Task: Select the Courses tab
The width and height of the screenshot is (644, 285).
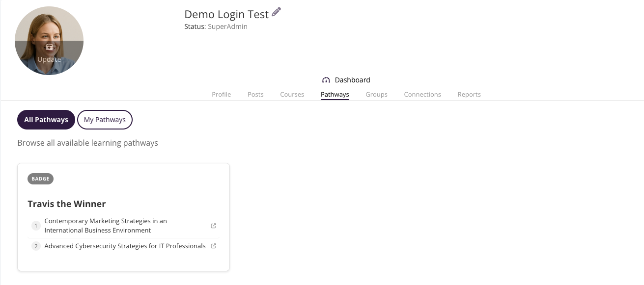Action: [292, 94]
